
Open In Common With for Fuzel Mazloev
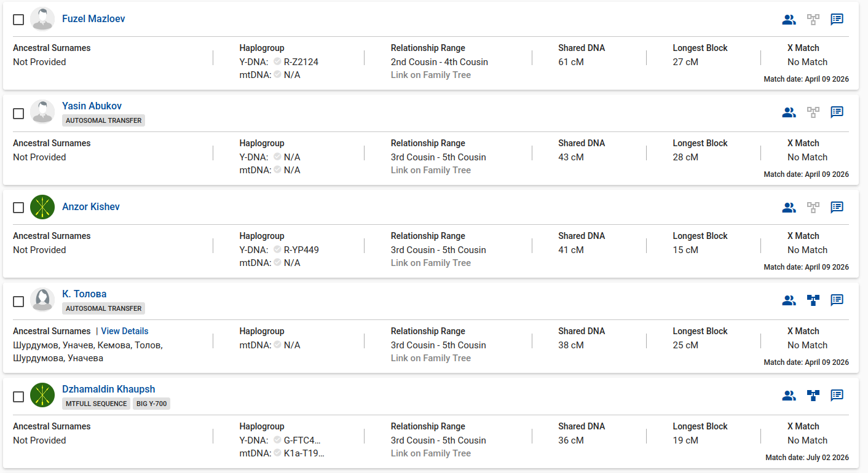tap(789, 19)
